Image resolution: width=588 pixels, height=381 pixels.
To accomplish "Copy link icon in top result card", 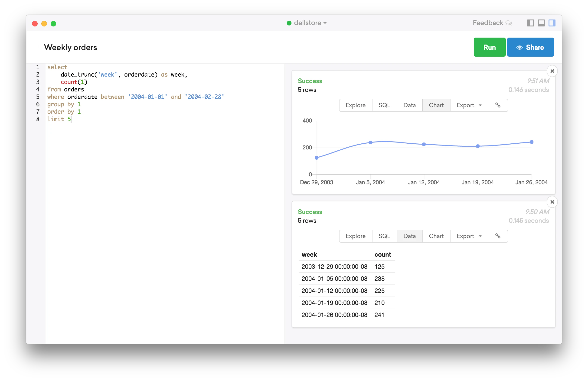I will coord(498,105).
